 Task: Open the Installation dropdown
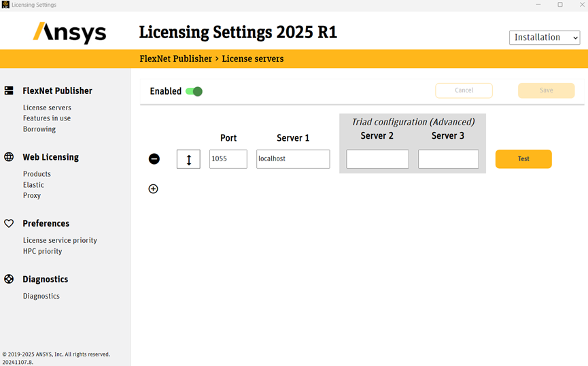click(x=544, y=37)
